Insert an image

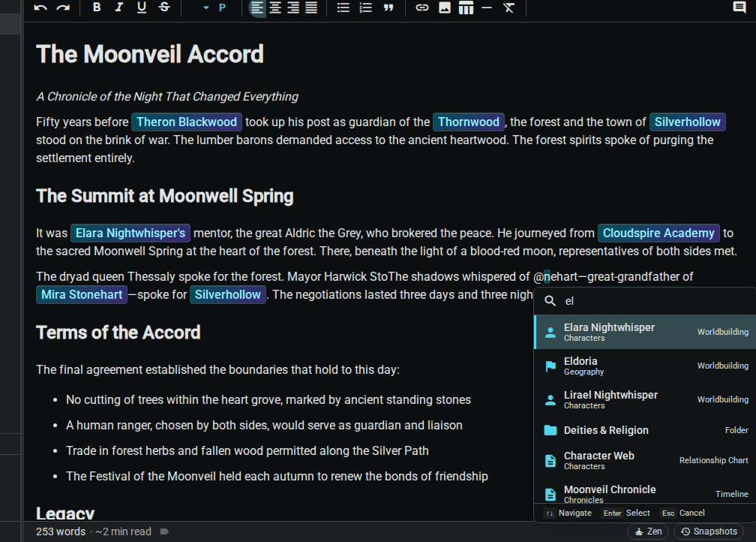pyautogui.click(x=445, y=8)
